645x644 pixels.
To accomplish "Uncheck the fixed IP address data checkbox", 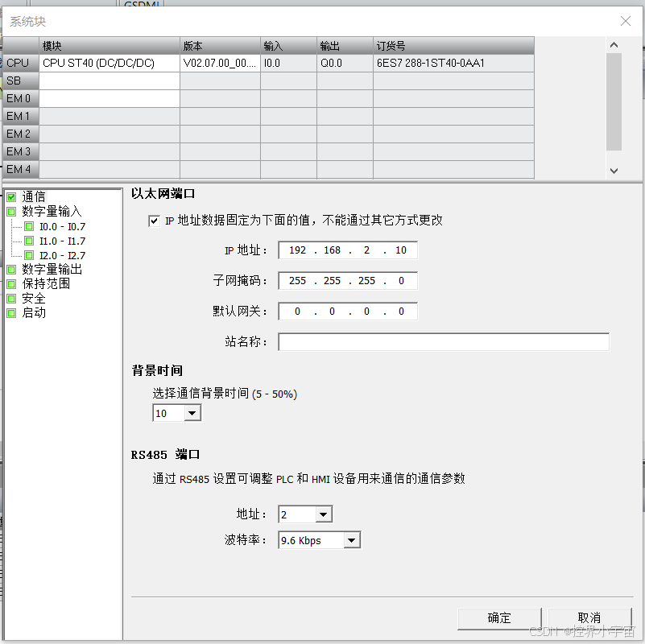I will tap(154, 221).
